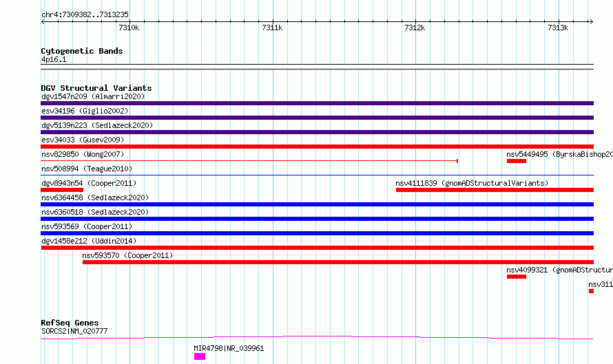The width and height of the screenshot is (613, 364).
Task: Select the nsv6364458 (Sedlazeck2020) label
Action: tap(95, 197)
